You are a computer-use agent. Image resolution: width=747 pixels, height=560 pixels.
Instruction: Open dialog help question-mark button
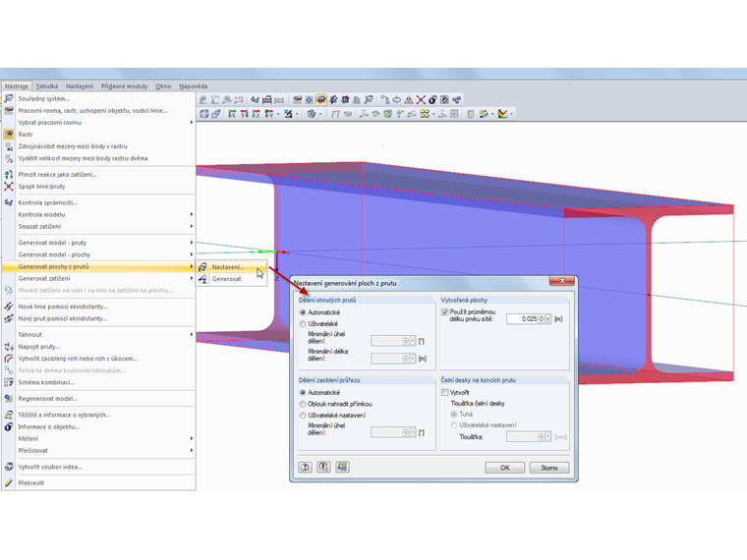click(x=306, y=467)
